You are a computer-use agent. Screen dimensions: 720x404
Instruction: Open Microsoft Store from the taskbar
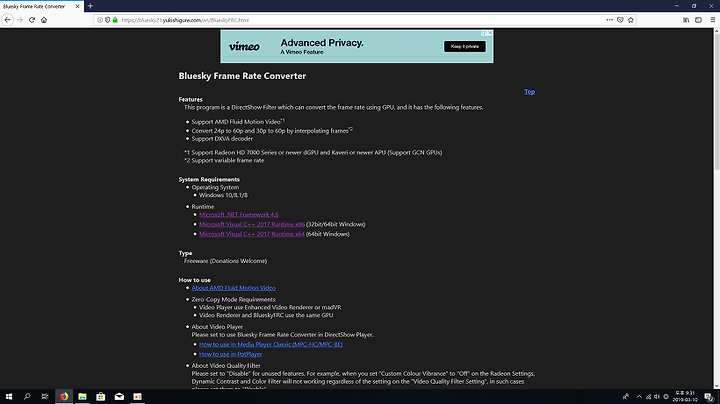click(x=101, y=397)
